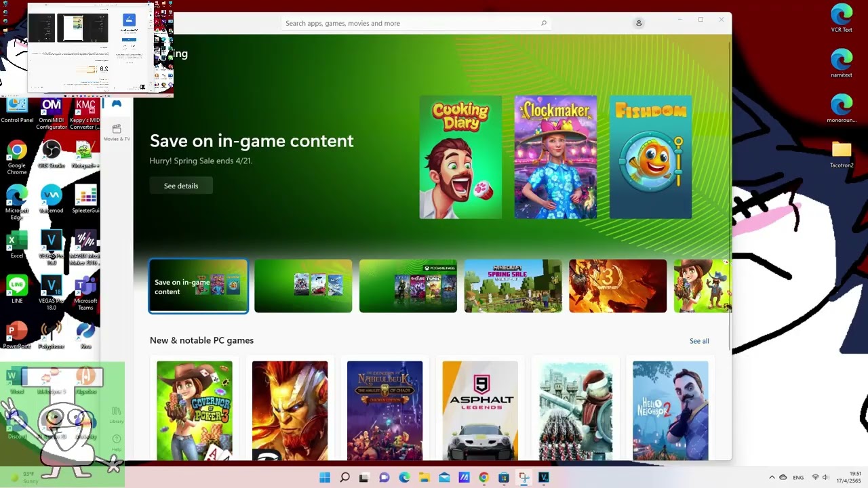The image size is (868, 488).
Task: Select the Notepad++ desktop icon
Action: coord(85,155)
